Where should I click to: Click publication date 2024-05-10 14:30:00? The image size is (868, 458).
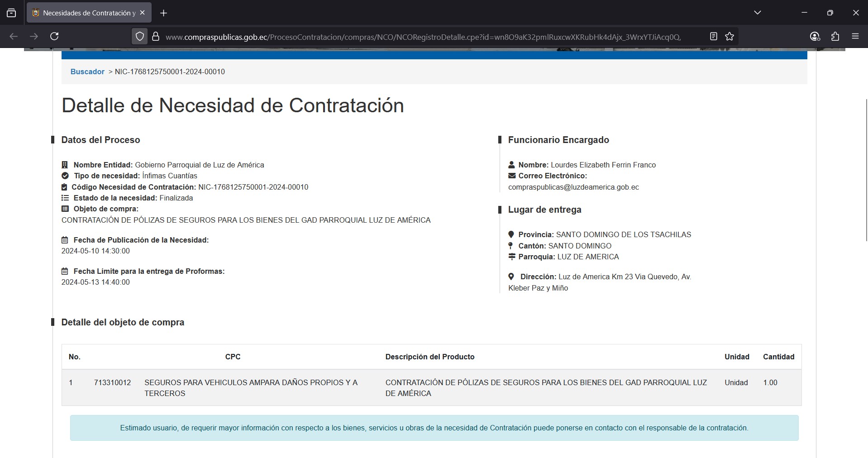[x=95, y=251]
